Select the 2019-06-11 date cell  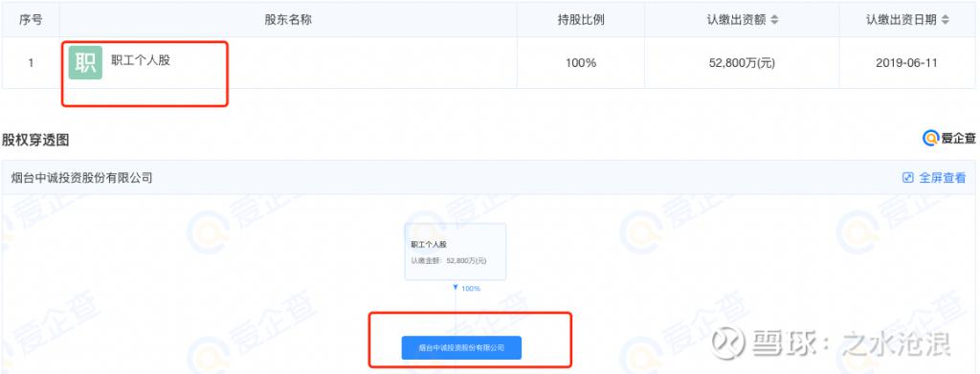(x=906, y=63)
